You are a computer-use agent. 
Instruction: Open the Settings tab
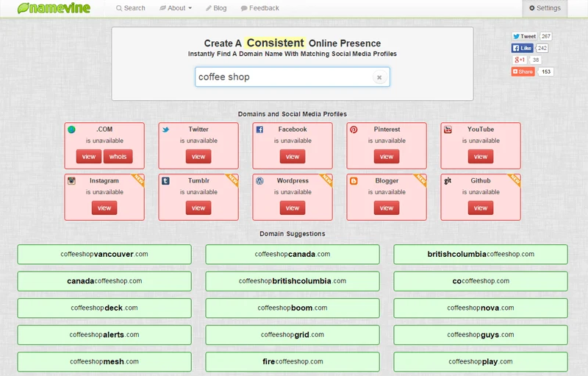pos(545,8)
